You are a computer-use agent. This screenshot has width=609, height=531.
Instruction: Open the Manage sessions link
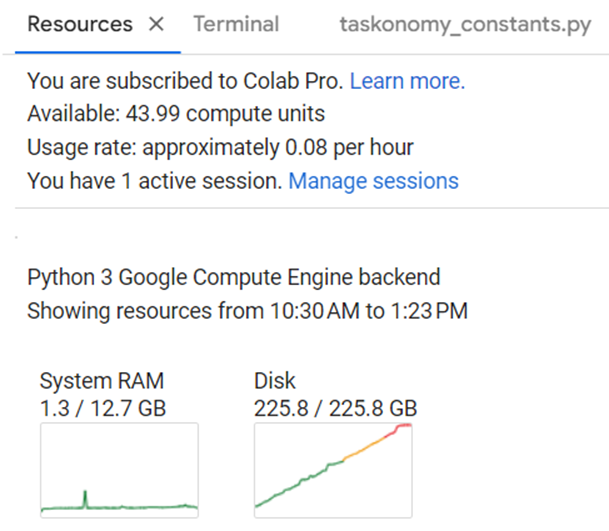pyautogui.click(x=373, y=181)
